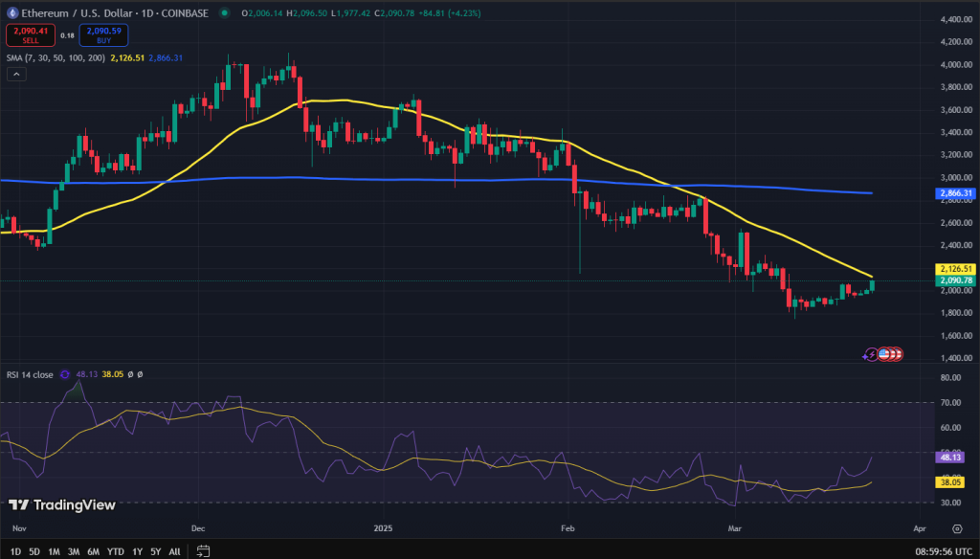Click the blue BUY 2,090.59 button
The width and height of the screenshot is (980, 559).
pyautogui.click(x=103, y=35)
